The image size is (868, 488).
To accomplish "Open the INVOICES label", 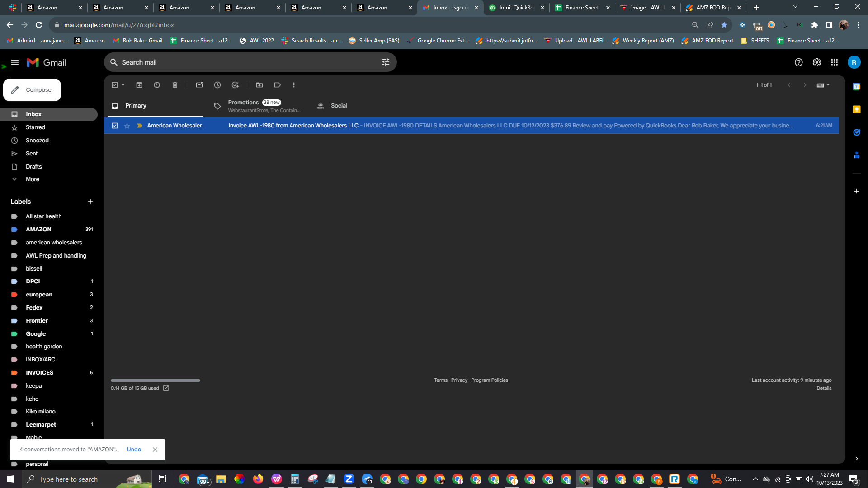I will coord(49,373).
